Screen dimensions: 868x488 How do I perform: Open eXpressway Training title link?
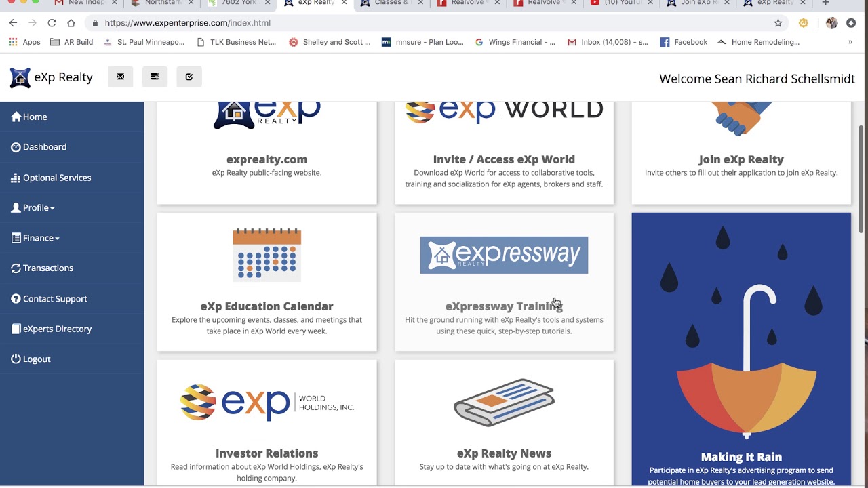point(504,306)
